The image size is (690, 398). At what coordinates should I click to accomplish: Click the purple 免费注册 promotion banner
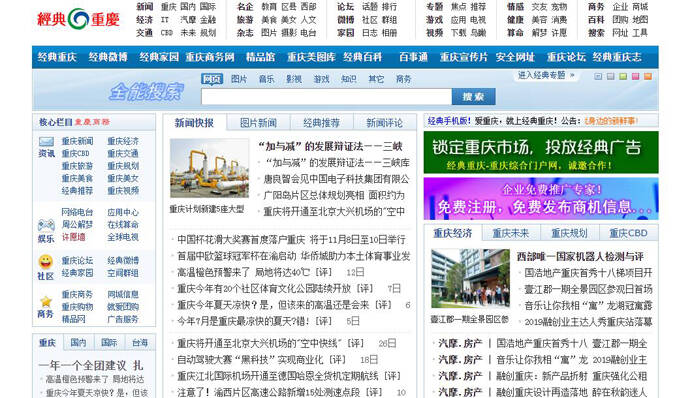tap(541, 199)
